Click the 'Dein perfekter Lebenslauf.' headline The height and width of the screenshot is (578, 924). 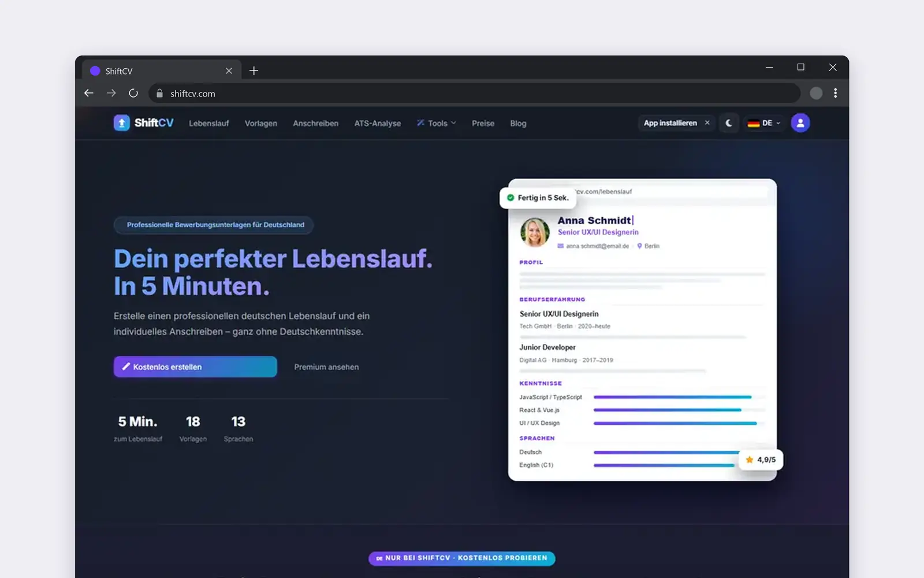[x=273, y=258]
